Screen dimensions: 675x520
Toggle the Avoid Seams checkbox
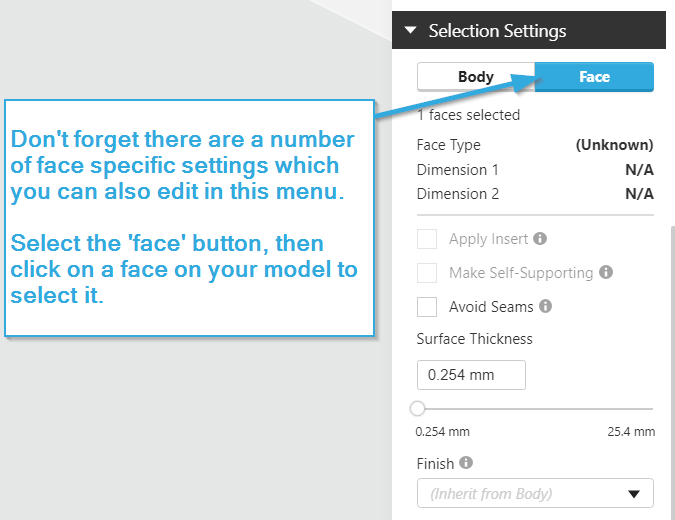pyautogui.click(x=427, y=307)
